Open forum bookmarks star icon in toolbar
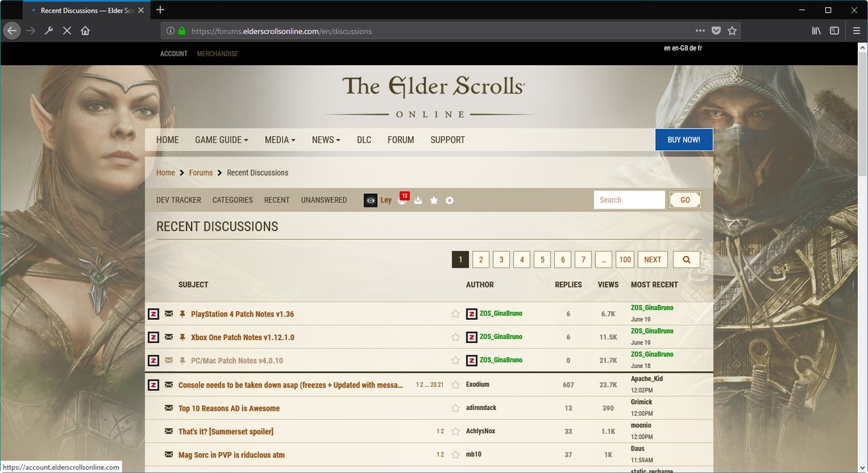The width and height of the screenshot is (868, 473). 434,200
